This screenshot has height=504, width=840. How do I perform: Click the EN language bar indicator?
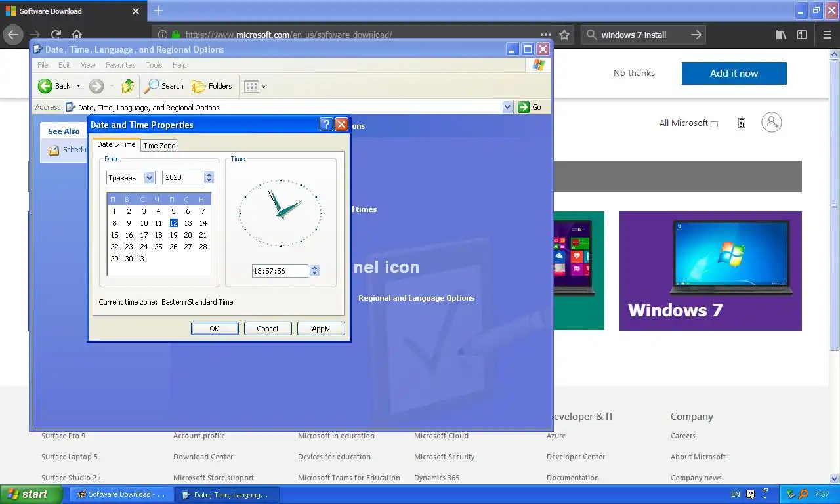(x=735, y=494)
